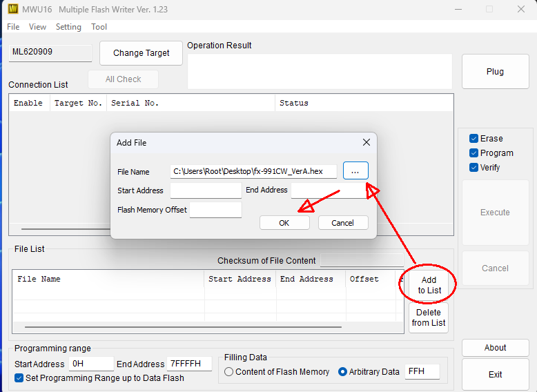Click the Change Target button

click(141, 53)
